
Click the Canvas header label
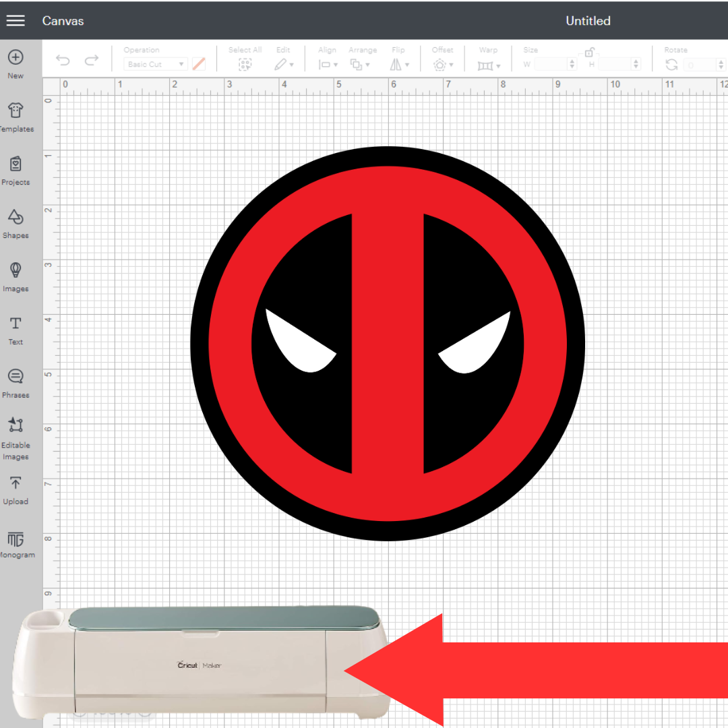point(63,21)
